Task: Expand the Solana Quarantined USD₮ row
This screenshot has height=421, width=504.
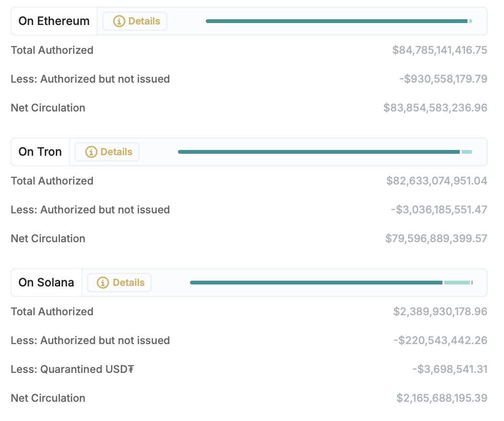Action: [72, 369]
